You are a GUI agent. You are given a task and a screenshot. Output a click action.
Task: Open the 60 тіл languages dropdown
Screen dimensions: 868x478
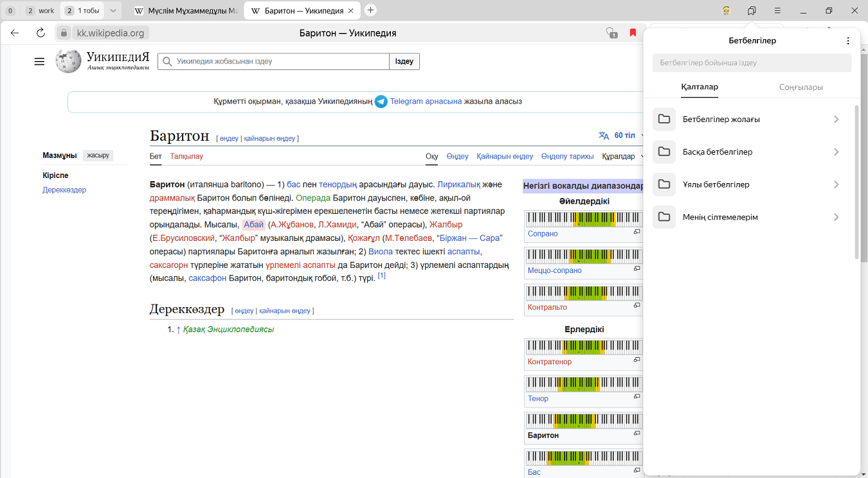point(624,136)
